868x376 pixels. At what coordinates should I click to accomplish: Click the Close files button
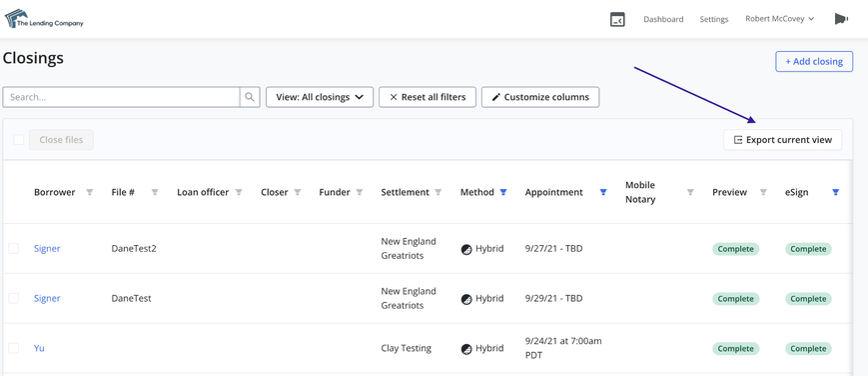point(61,140)
